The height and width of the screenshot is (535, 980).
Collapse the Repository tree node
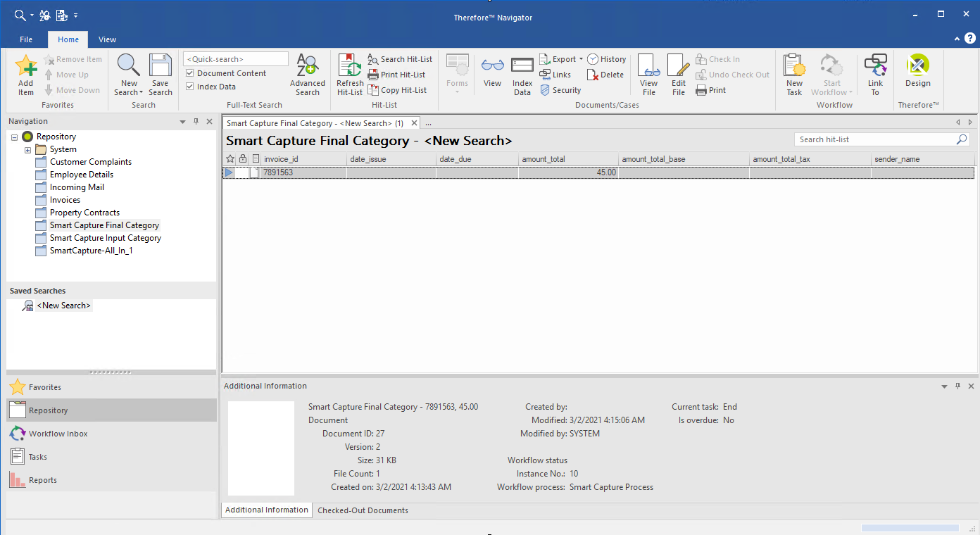coord(15,137)
